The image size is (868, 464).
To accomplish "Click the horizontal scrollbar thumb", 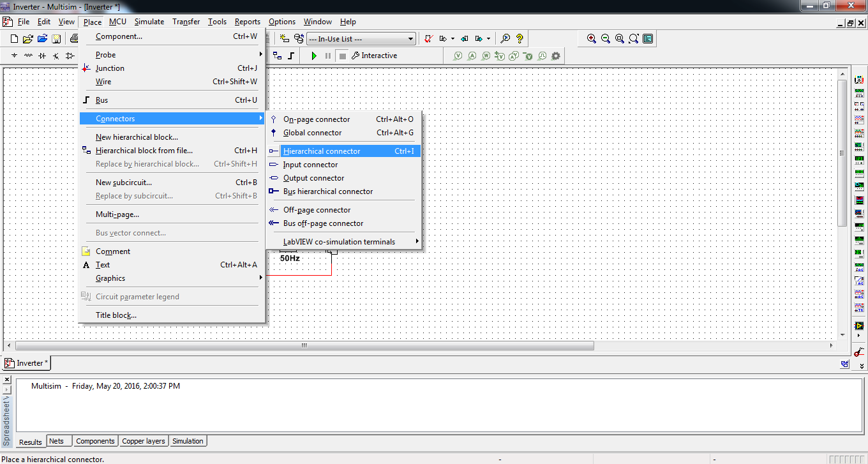I will [304, 345].
